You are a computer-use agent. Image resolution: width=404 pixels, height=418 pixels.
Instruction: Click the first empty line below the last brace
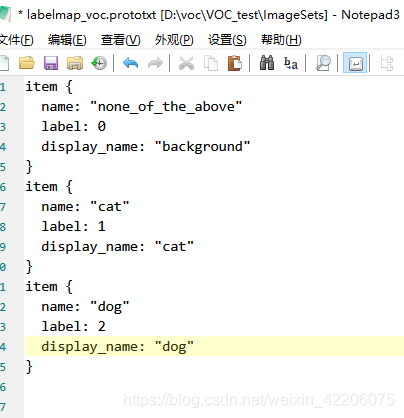click(x=213, y=387)
